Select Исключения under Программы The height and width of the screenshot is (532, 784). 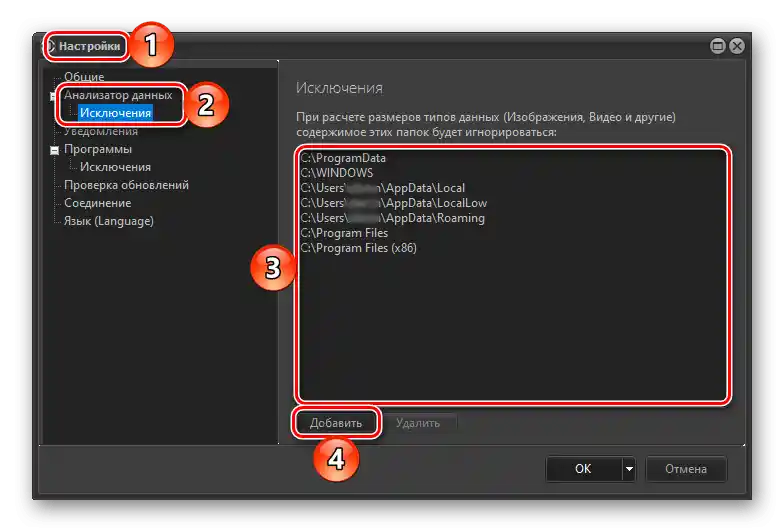click(x=116, y=167)
